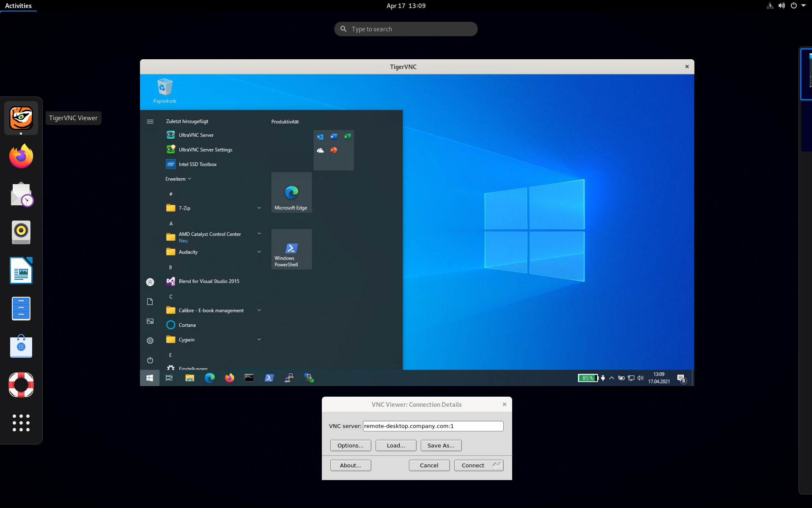Open the Windows PowerShell start tile
Image resolution: width=812 pixels, height=508 pixels.
(291, 249)
